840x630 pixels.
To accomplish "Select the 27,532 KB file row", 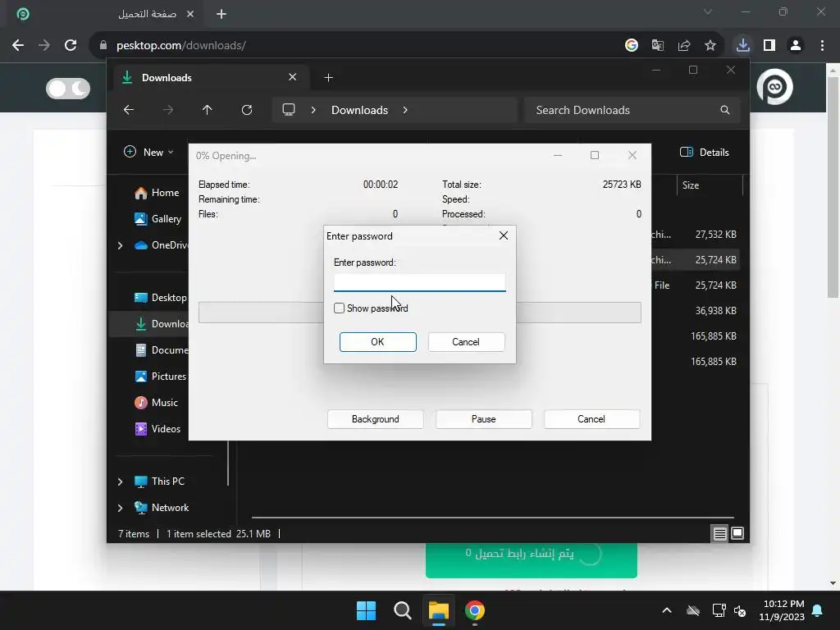I will click(x=696, y=234).
